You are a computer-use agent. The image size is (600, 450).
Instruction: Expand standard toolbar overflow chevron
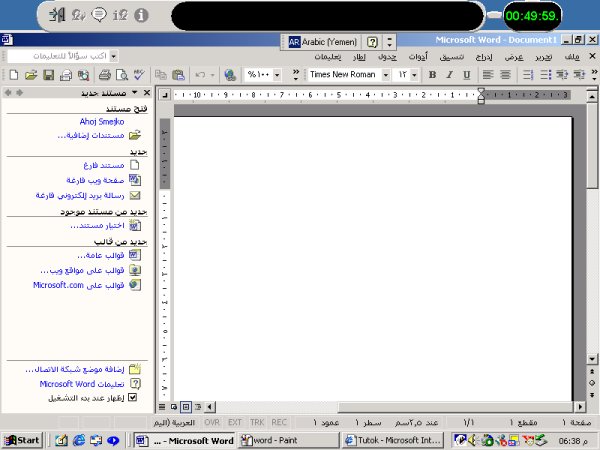(296, 75)
